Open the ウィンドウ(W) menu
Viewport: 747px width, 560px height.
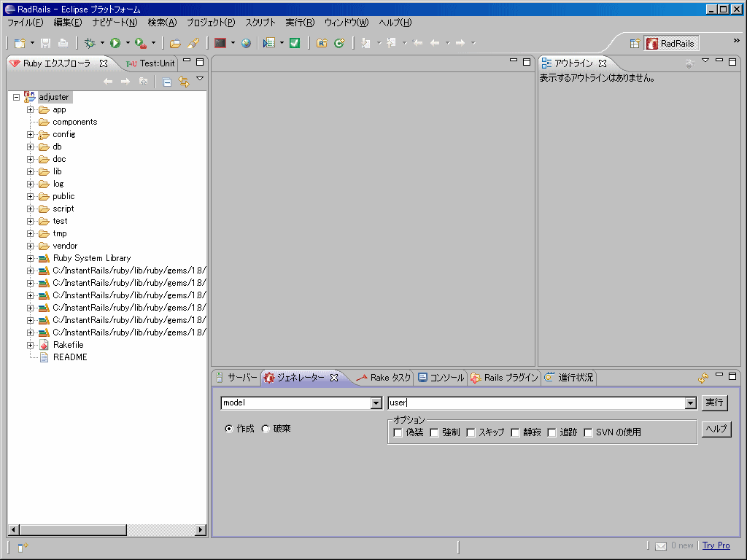(347, 23)
